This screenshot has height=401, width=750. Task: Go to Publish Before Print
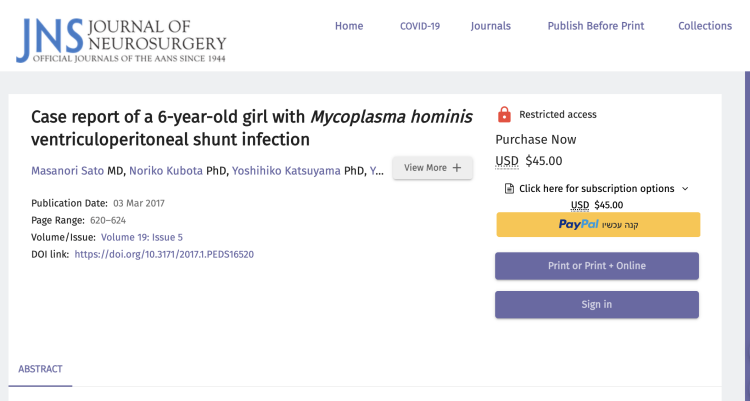[596, 26]
